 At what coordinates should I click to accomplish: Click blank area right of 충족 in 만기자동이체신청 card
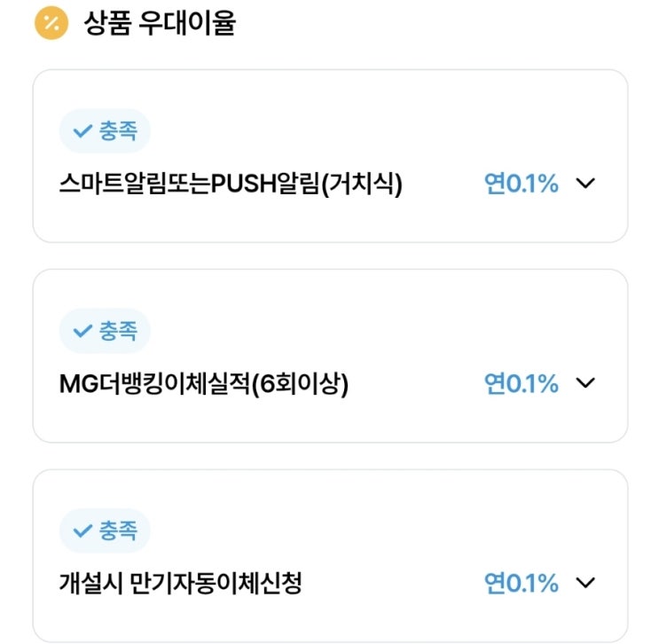click(355, 531)
